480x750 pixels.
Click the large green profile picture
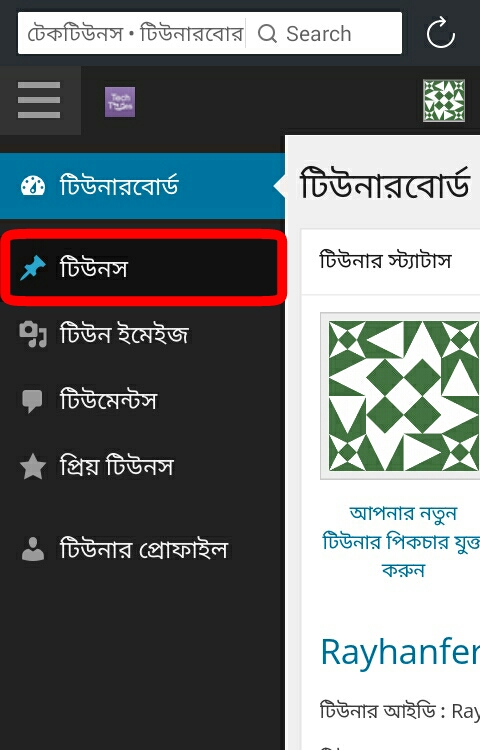pyautogui.click(x=403, y=396)
